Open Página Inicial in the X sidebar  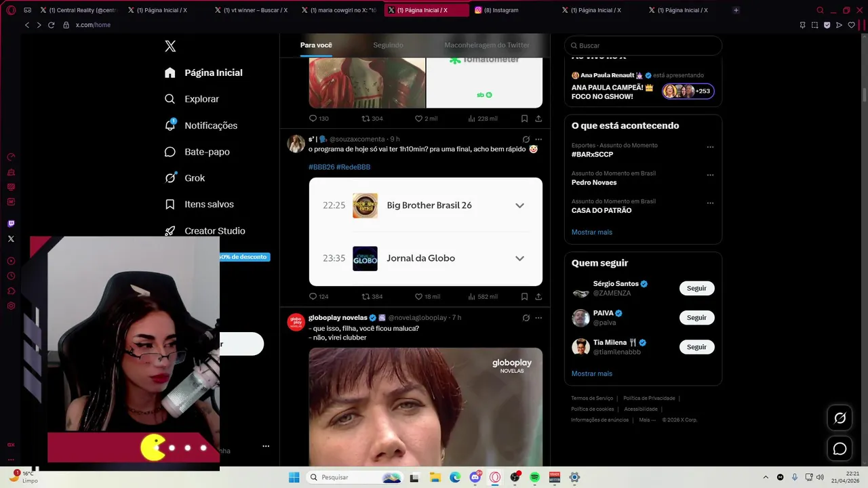pyautogui.click(x=203, y=73)
